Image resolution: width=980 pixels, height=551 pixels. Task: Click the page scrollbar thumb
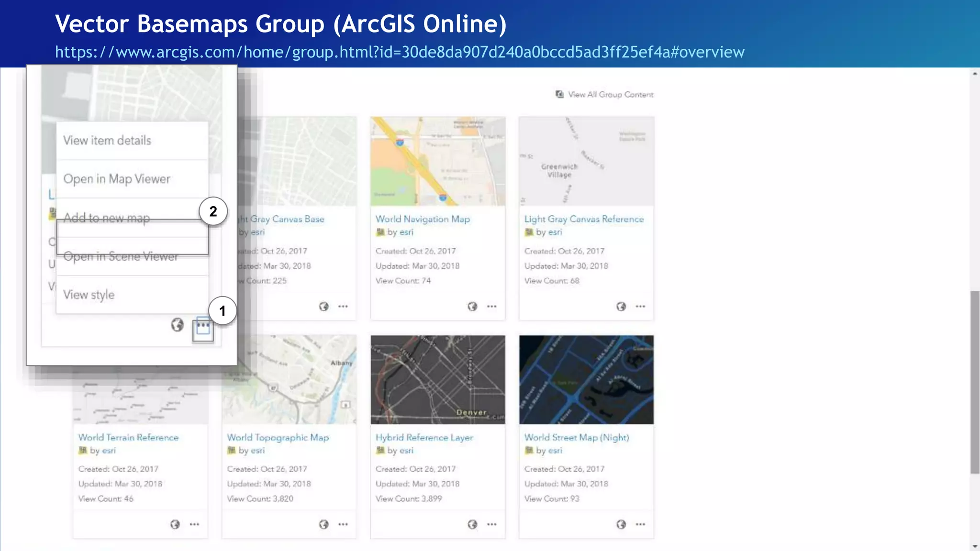975,382
